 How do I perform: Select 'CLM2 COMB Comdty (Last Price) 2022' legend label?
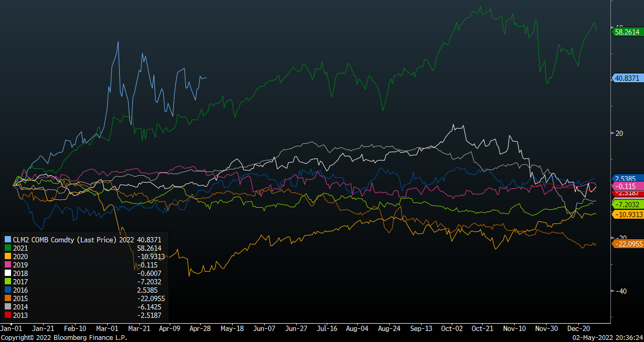(x=73, y=240)
